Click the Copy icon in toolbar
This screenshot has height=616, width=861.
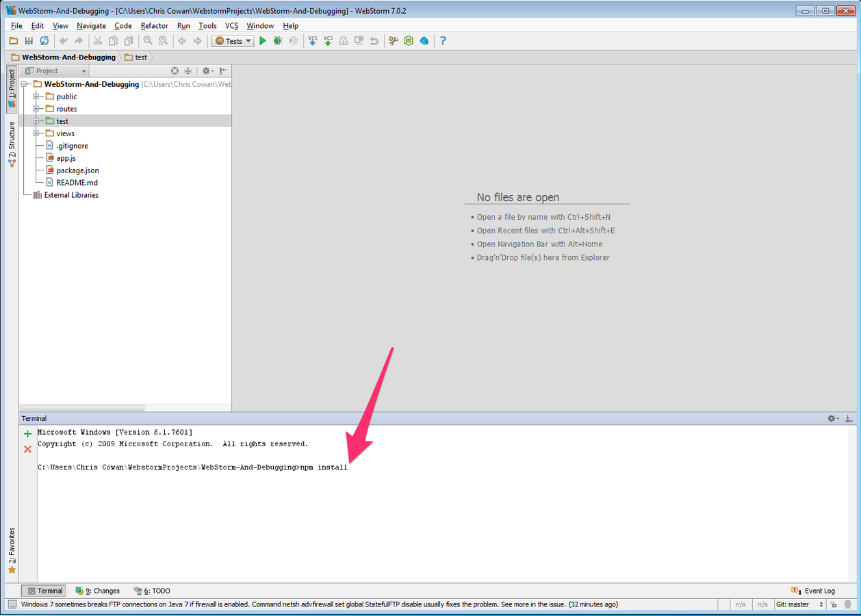click(113, 41)
